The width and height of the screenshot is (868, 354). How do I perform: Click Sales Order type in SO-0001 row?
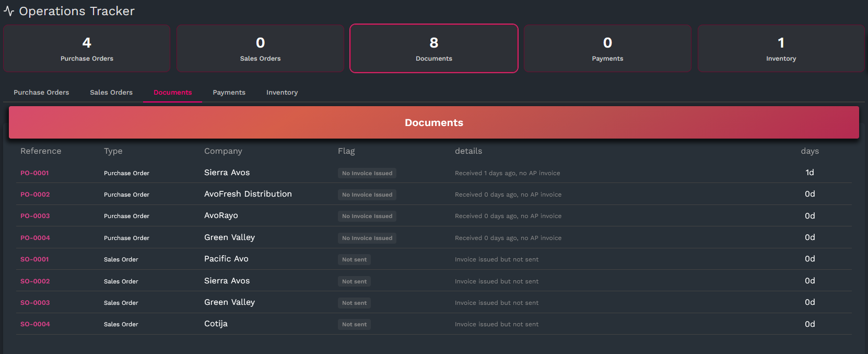tap(121, 259)
